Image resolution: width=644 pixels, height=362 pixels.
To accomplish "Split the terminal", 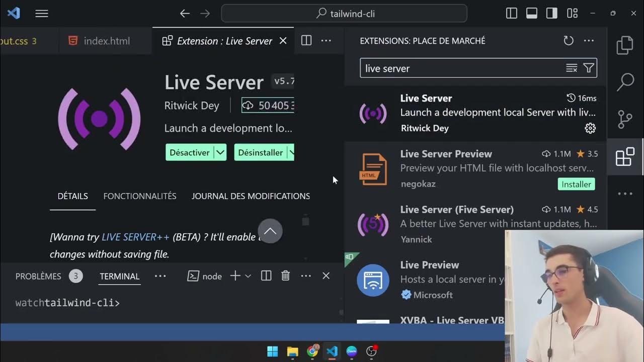I will tap(266, 276).
